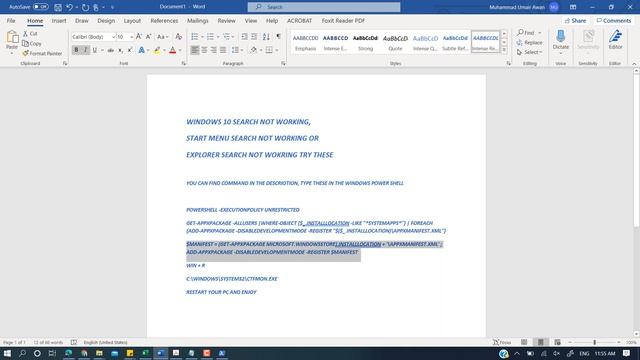Screen dimensions: 640x360
Task: Open the File tab
Action: 11,20
